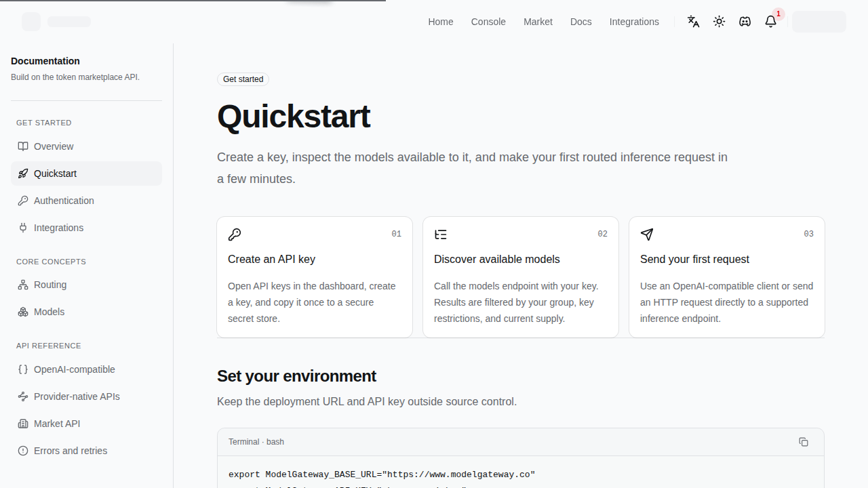Select the Authentication sidebar link

(x=86, y=201)
